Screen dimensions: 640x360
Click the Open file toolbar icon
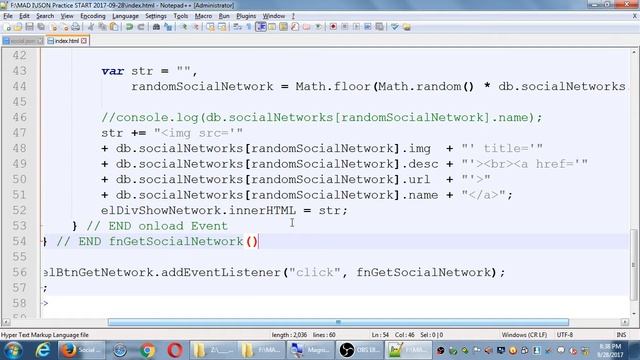point(18,27)
